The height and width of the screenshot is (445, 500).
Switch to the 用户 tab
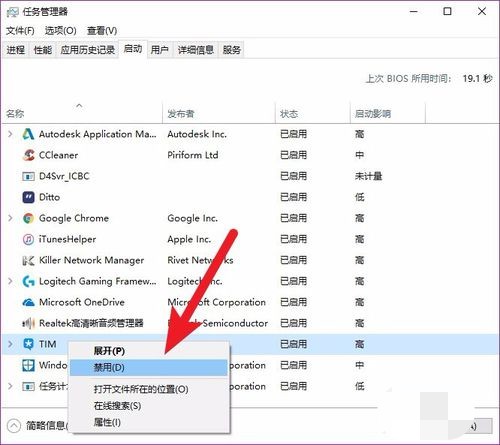click(x=159, y=50)
